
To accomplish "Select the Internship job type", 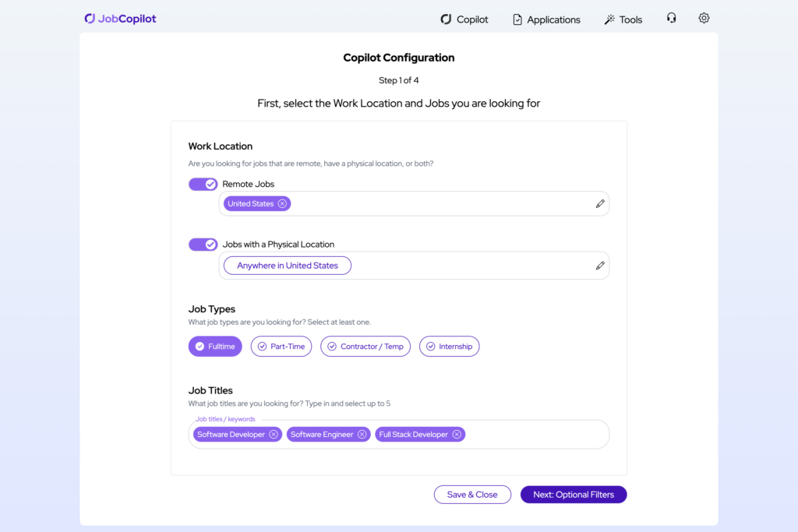I will click(x=449, y=346).
